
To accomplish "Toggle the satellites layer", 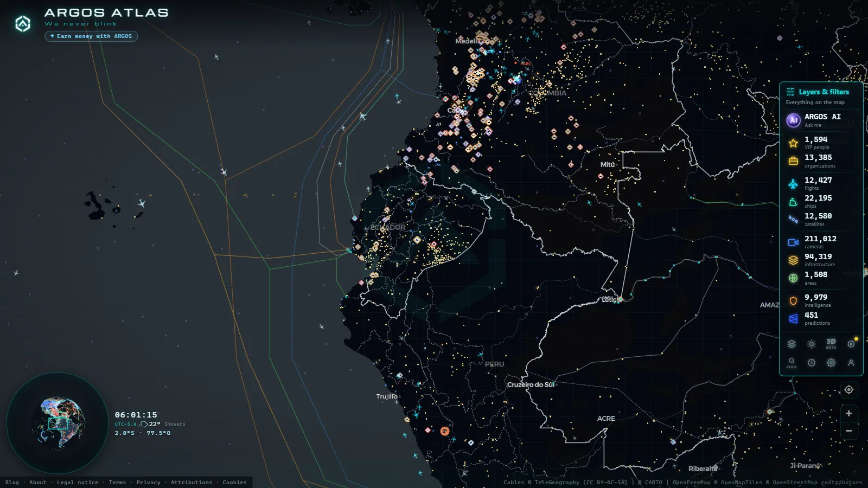I will point(821,220).
